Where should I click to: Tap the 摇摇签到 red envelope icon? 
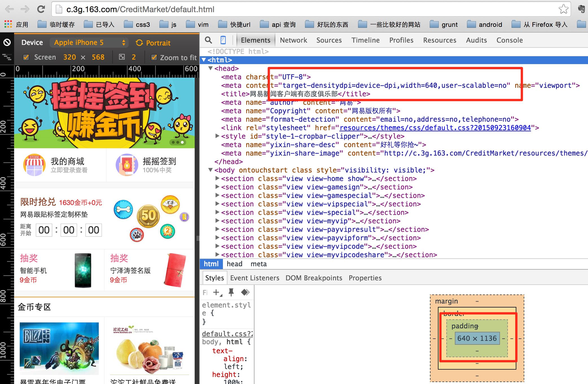pyautogui.click(x=127, y=165)
